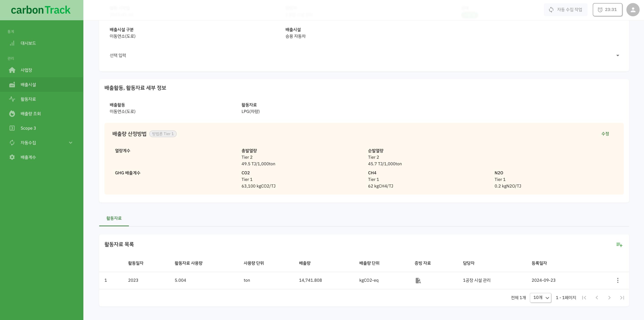Click the 담당자 column header
The height and width of the screenshot is (320, 644).
click(x=468, y=263)
